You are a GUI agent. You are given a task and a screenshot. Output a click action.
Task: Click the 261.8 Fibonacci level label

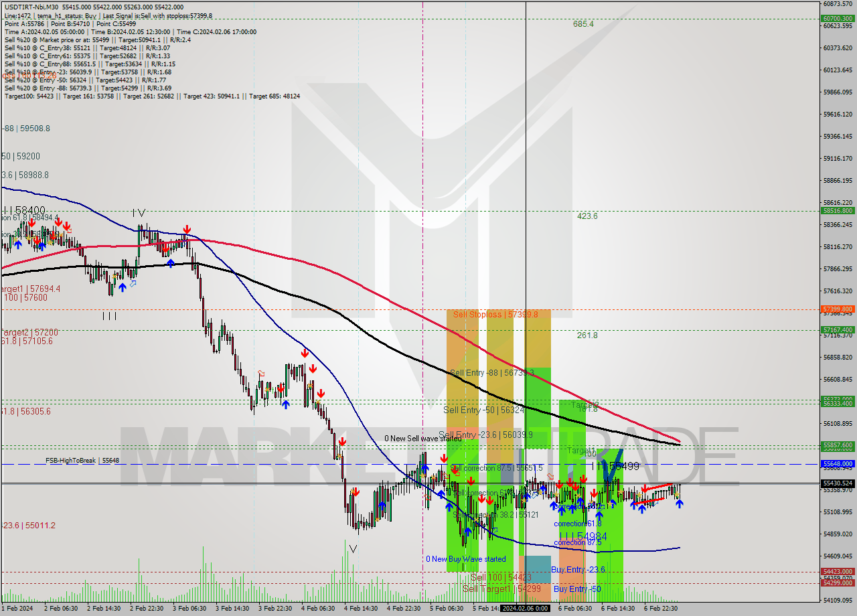[587, 335]
